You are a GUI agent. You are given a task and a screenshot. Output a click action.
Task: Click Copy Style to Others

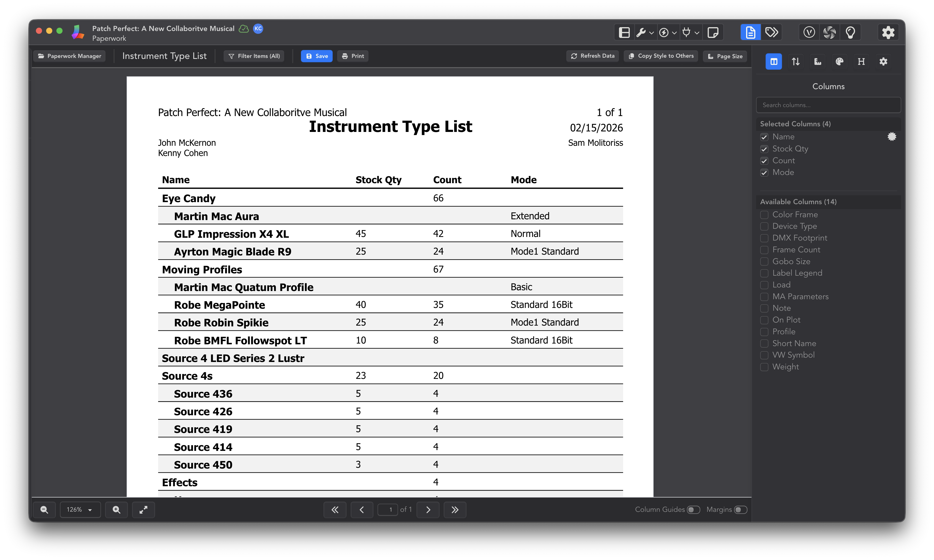[661, 56]
